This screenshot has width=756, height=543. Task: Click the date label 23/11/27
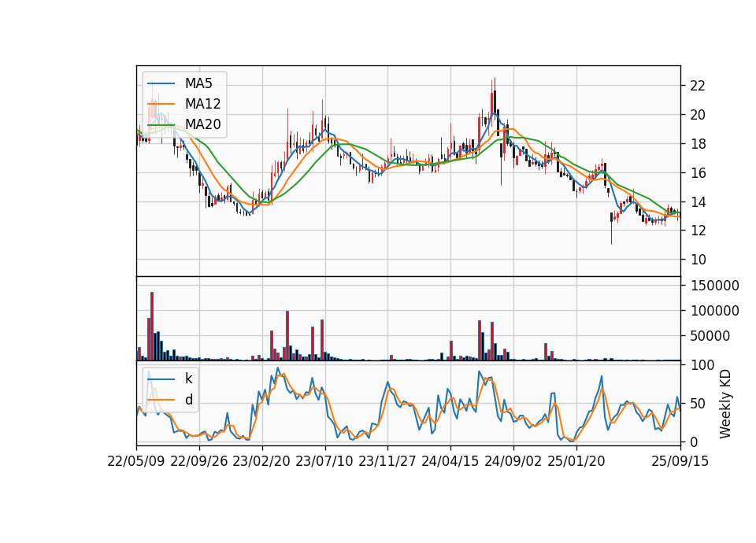[x=387, y=461]
